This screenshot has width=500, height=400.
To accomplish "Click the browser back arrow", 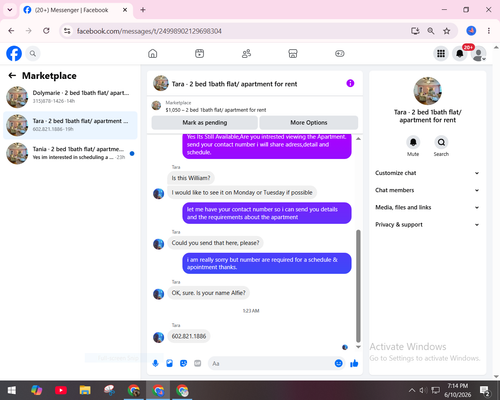I will pyautogui.click(x=11, y=31).
